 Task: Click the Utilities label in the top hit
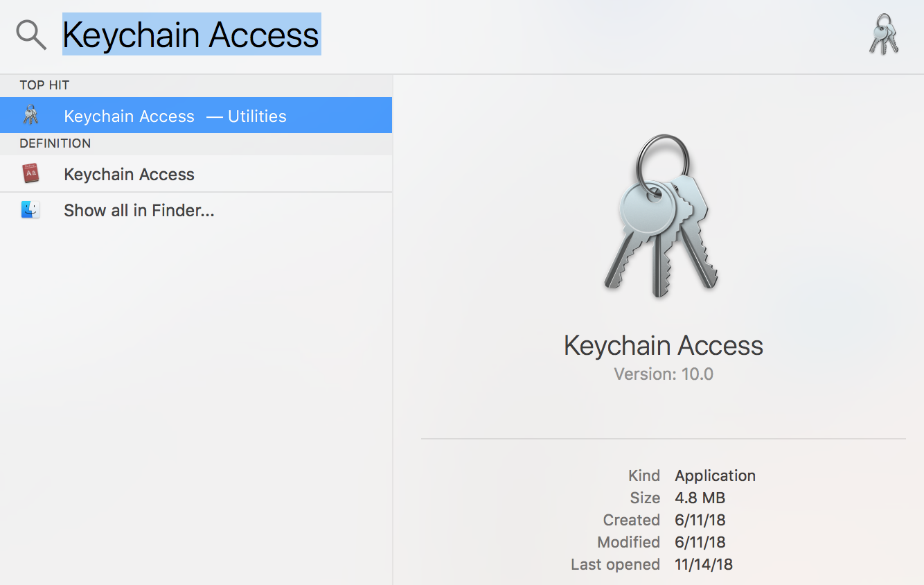click(257, 116)
